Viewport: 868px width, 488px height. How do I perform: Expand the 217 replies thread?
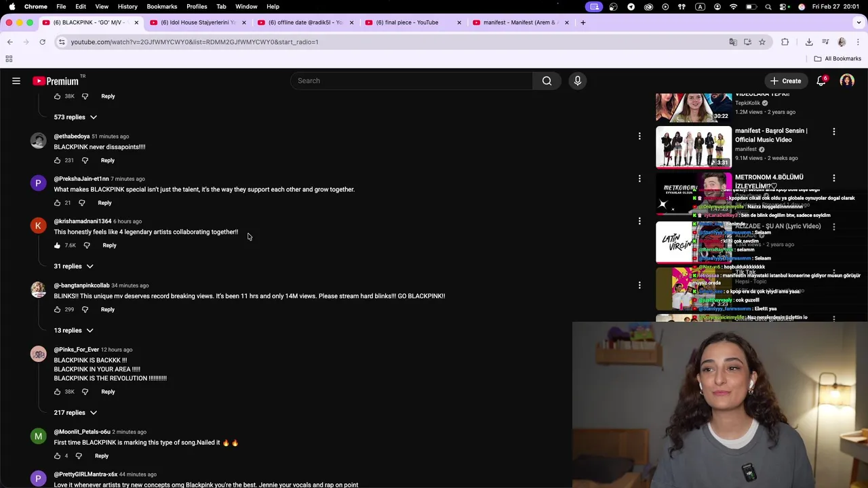point(75,413)
